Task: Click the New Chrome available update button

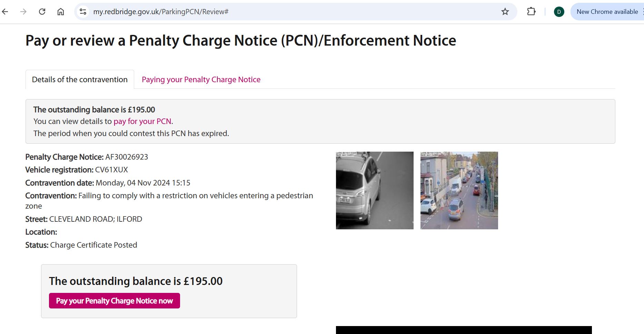Action: click(x=607, y=12)
